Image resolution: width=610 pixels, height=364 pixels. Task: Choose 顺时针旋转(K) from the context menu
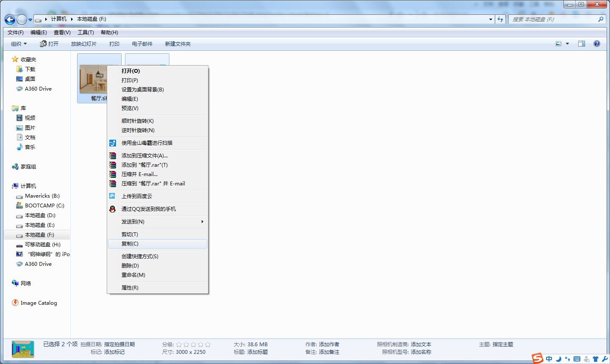158,121
